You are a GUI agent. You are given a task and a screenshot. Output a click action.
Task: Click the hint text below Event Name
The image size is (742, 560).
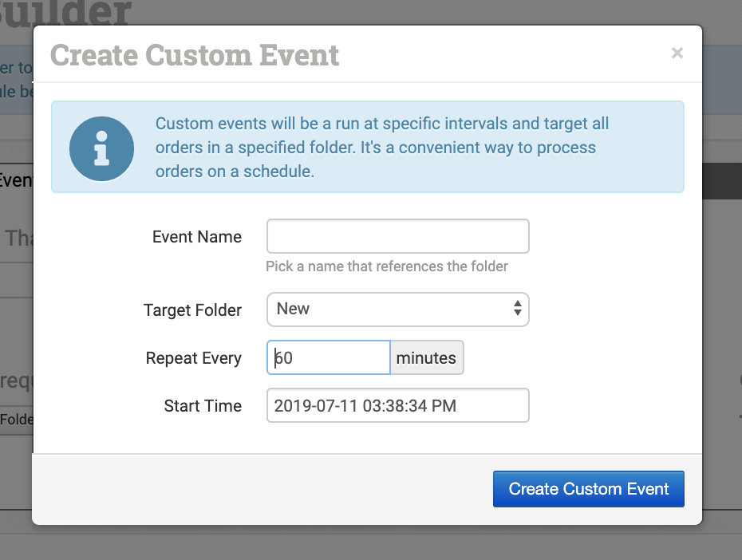tap(386, 266)
